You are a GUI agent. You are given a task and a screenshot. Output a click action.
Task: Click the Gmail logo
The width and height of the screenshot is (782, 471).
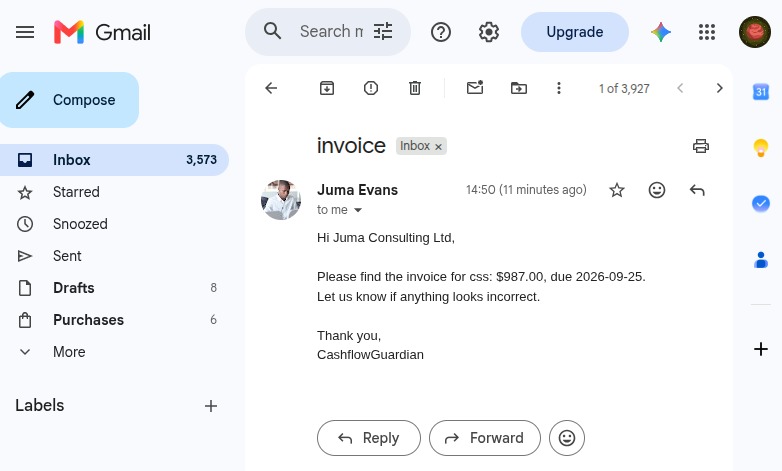coord(102,32)
